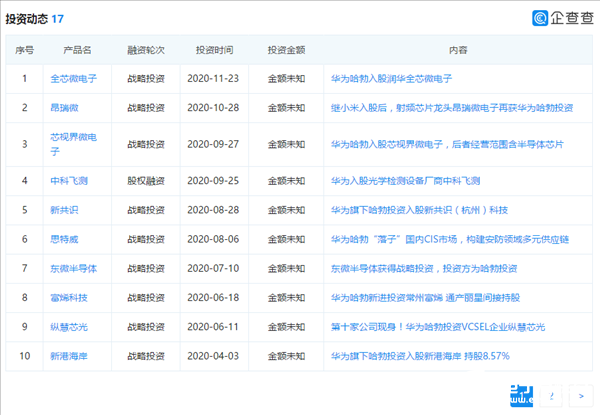Image resolution: width=600 pixels, height=415 pixels.
Task: Click the 企查查 logo icon
Action: click(540, 18)
